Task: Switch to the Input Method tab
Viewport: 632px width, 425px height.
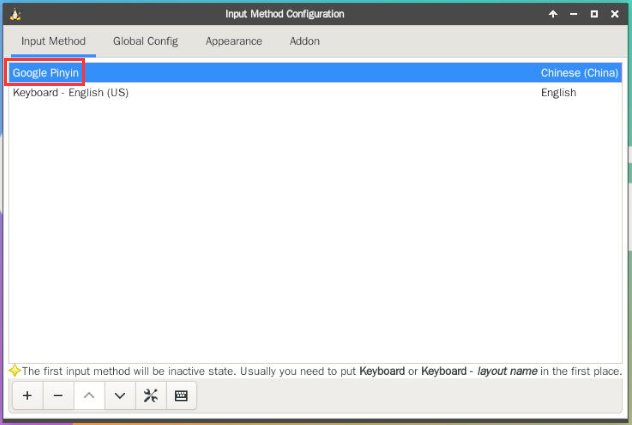Action: [53, 41]
